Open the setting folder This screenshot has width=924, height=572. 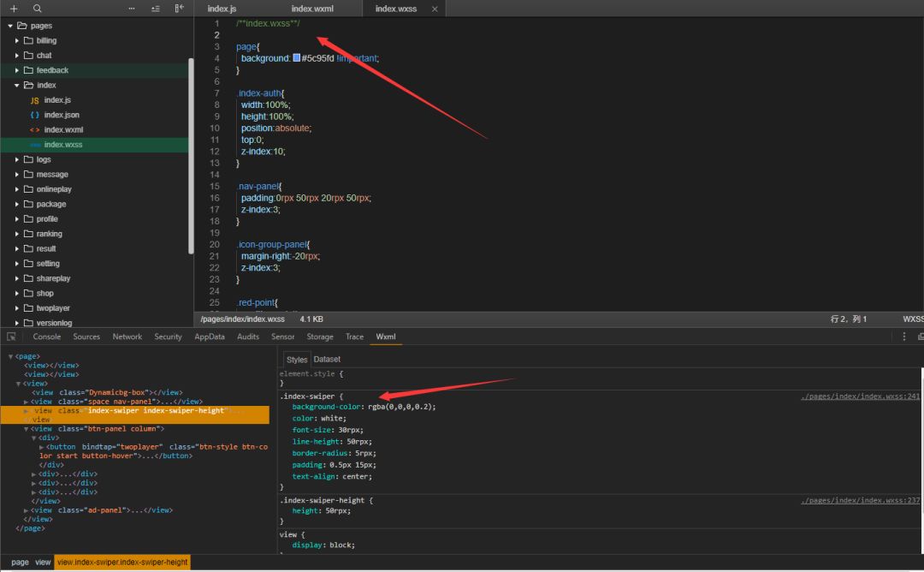point(48,264)
